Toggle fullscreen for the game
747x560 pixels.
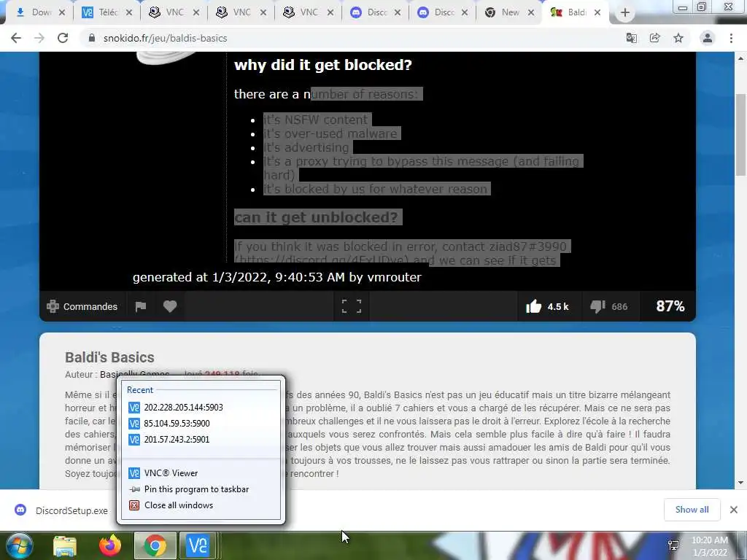point(352,306)
